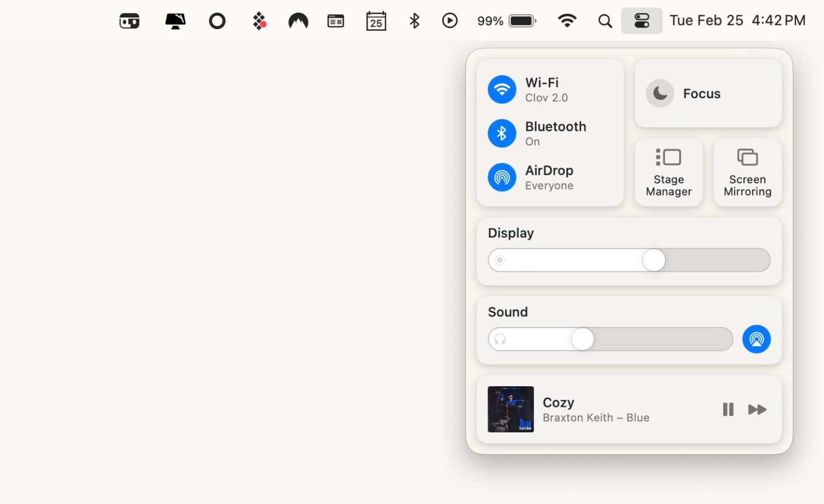
Task: Open Stage Manager tile
Action: tap(669, 172)
